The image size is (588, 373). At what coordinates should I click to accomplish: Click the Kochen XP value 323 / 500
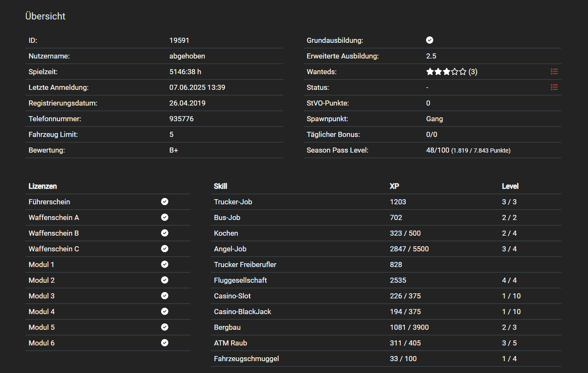[x=405, y=233]
